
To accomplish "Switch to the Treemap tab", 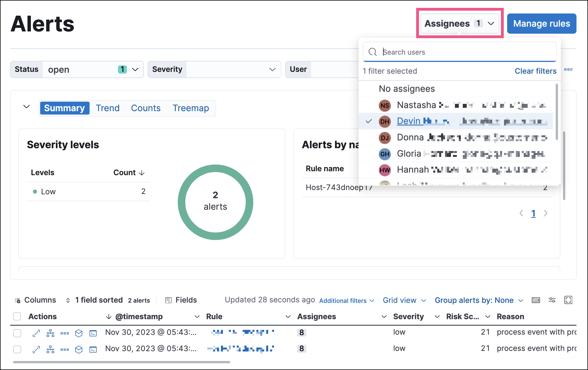I will click(x=191, y=108).
